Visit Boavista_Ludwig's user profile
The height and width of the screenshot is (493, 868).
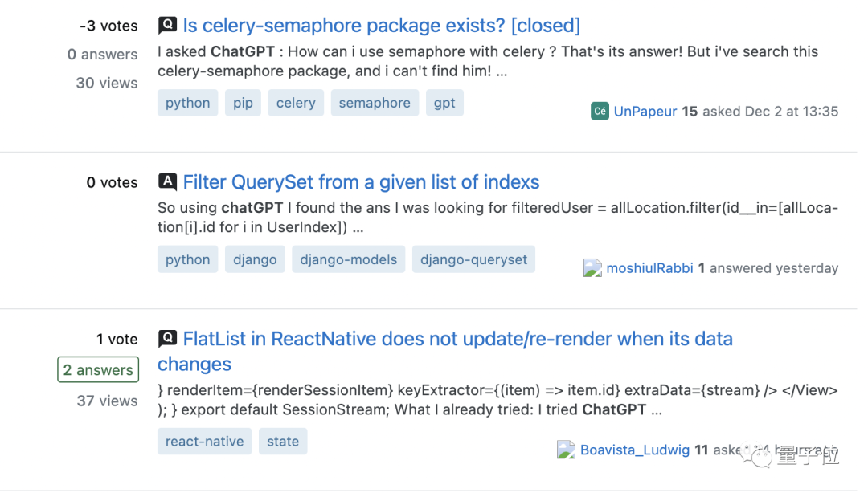point(635,450)
